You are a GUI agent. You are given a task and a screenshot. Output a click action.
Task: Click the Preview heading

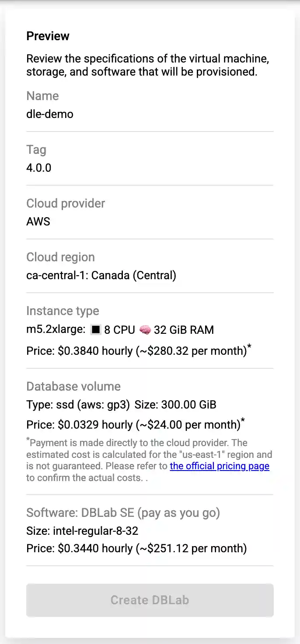coord(48,36)
